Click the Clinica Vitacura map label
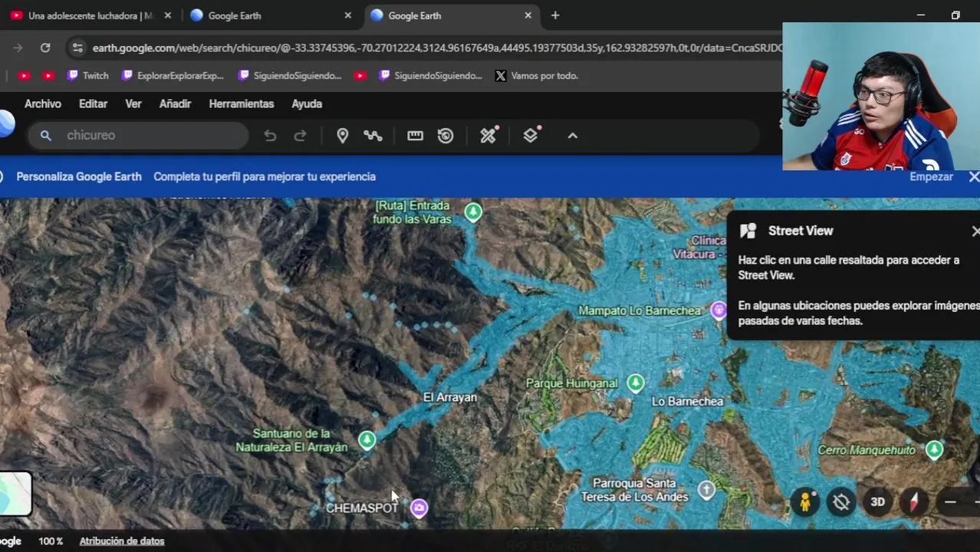980x552 pixels. pos(699,247)
